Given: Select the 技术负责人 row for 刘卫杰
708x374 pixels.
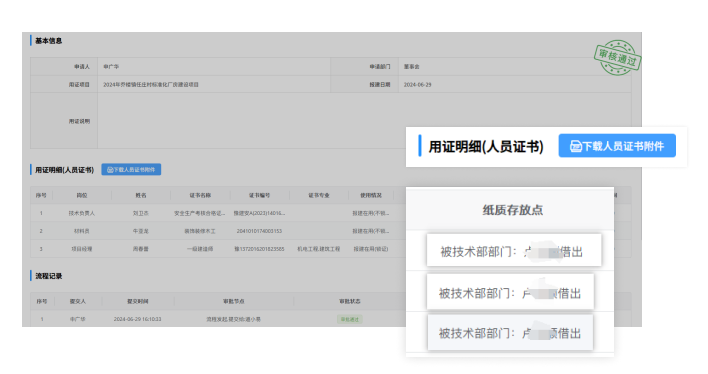Looking at the screenshot, I should tap(218, 213).
